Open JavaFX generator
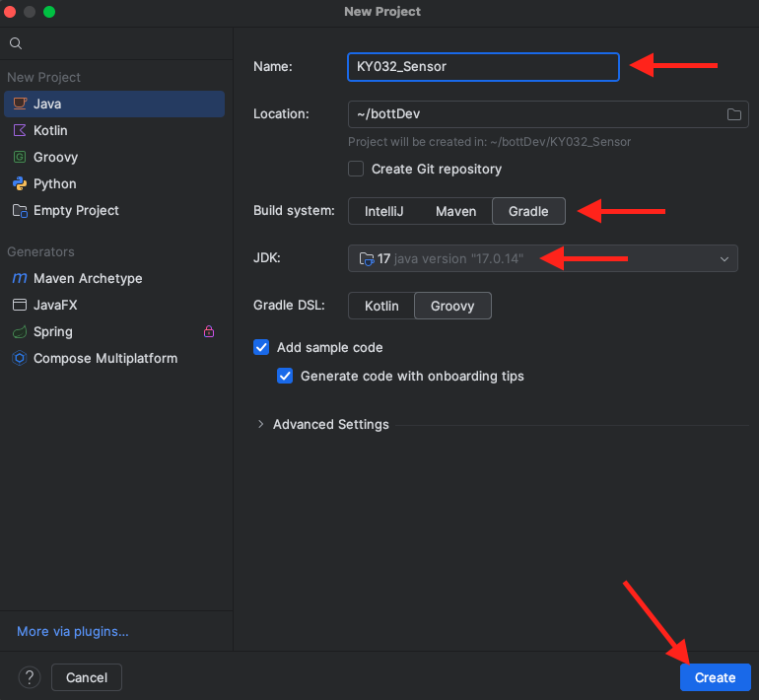This screenshot has width=759, height=700. (x=114, y=305)
